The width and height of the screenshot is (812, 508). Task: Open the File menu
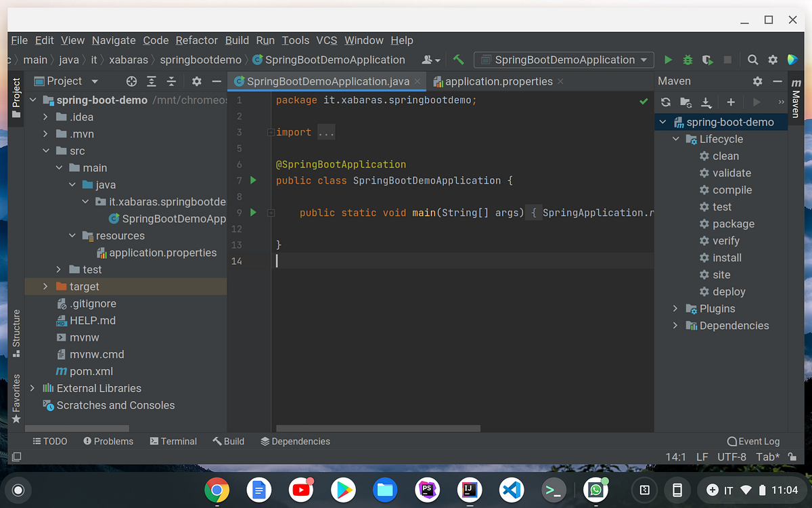point(19,40)
